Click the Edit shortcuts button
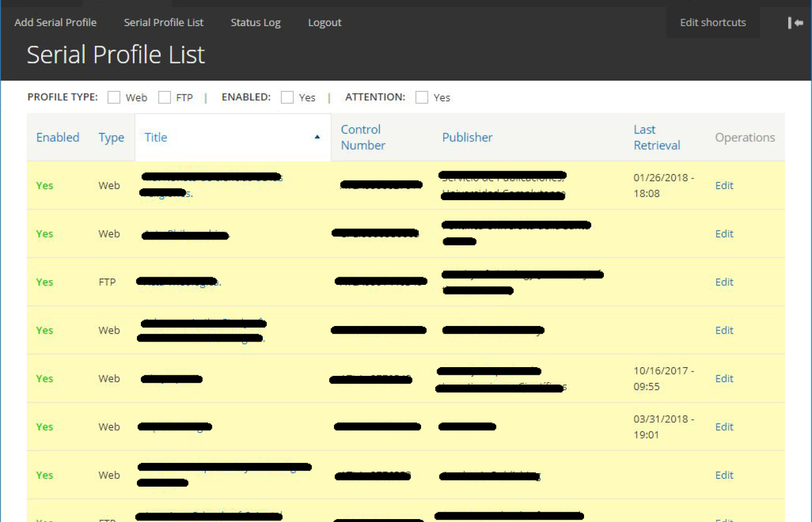The width and height of the screenshot is (812, 522). pyautogui.click(x=713, y=23)
